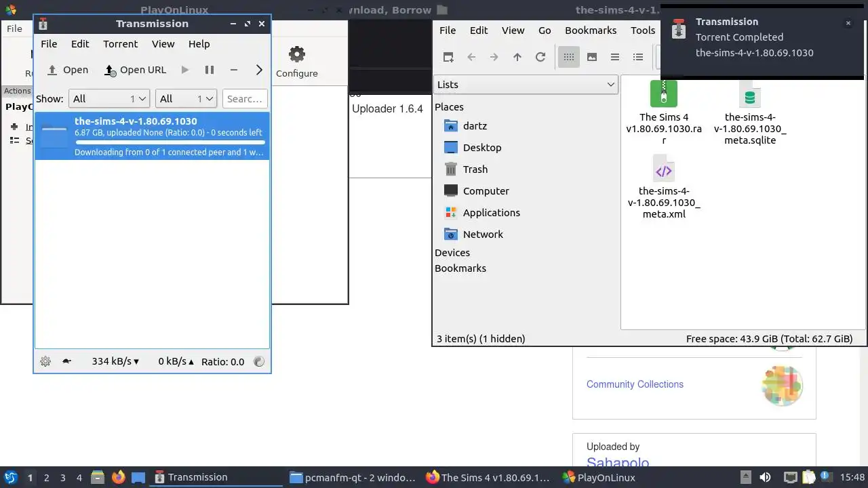The height and width of the screenshot is (488, 868).
Task: Start the torrent with play icon
Action: (x=184, y=70)
